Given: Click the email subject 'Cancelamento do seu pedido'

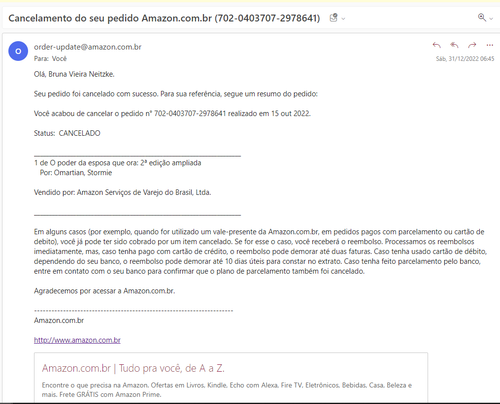Looking at the screenshot, I should coord(164,18).
